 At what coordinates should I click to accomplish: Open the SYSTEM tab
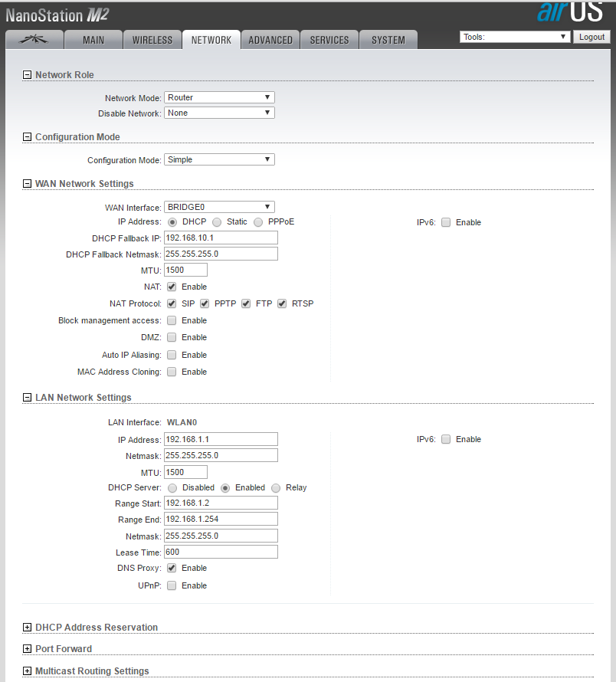[x=388, y=40]
